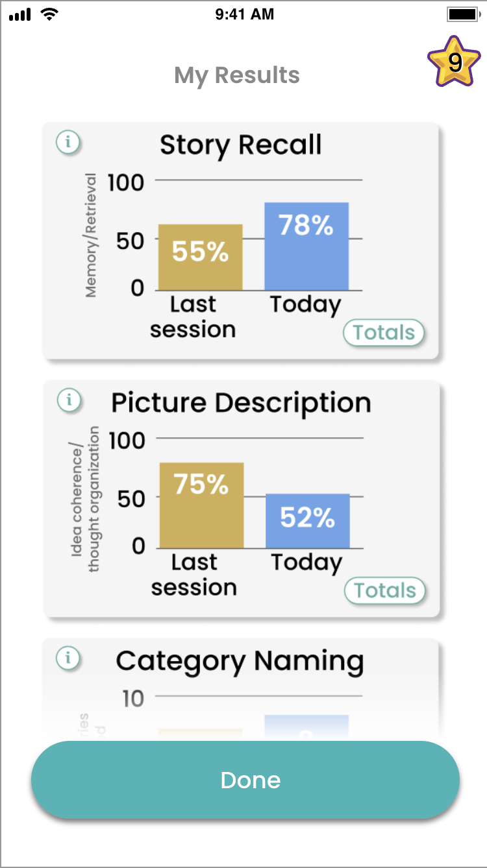The width and height of the screenshot is (487, 868).
Task: Open Totals for Picture Description
Action: (x=385, y=591)
